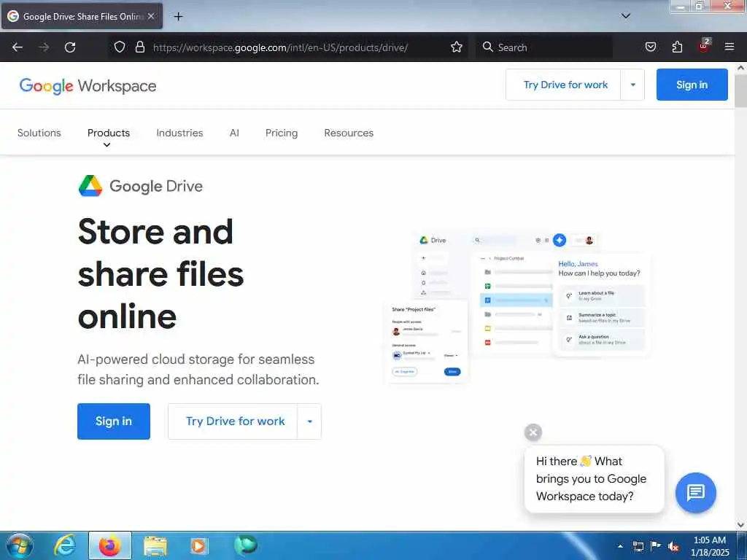Image resolution: width=747 pixels, height=560 pixels.
Task: Reload the page with the refresh icon
Action: [70, 47]
